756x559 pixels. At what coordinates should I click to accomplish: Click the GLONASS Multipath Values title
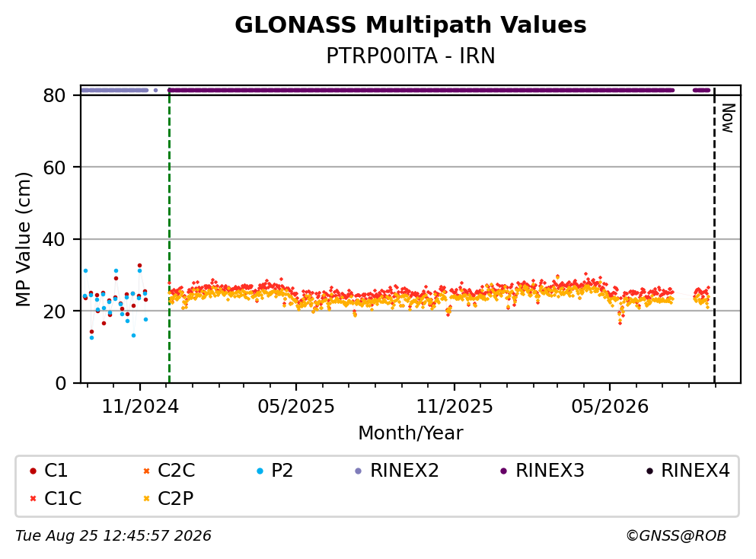tap(411, 24)
